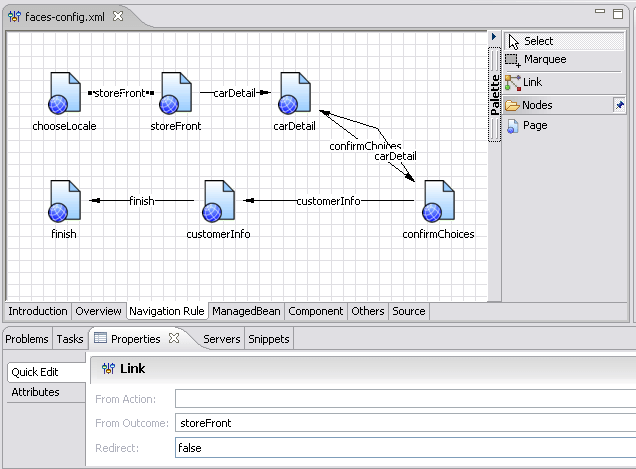Select the storeFront link label between nodes
Screen dimensions: 636x469
[120, 93]
